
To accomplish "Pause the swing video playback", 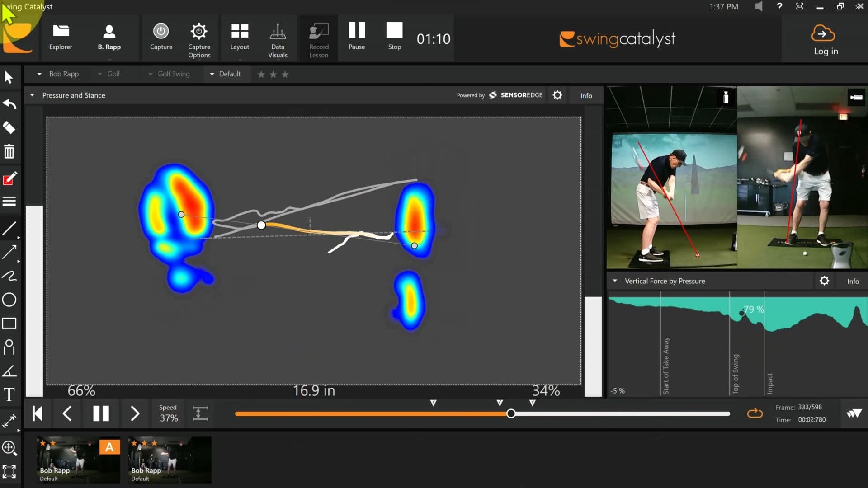I will point(101,413).
